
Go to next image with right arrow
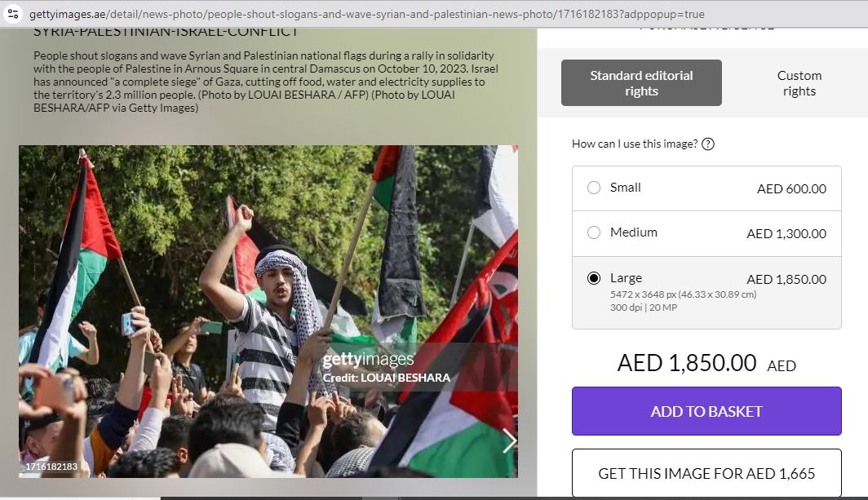click(509, 440)
